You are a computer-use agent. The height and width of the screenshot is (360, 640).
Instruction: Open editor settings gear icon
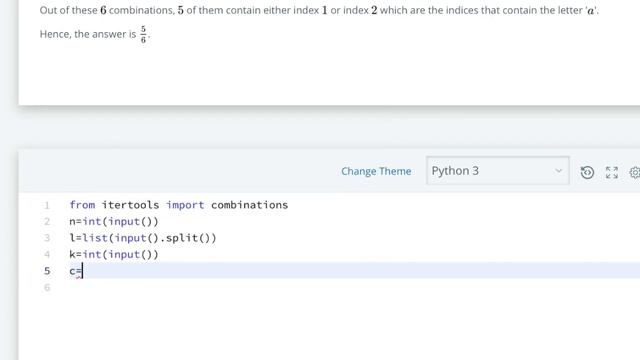tap(635, 172)
